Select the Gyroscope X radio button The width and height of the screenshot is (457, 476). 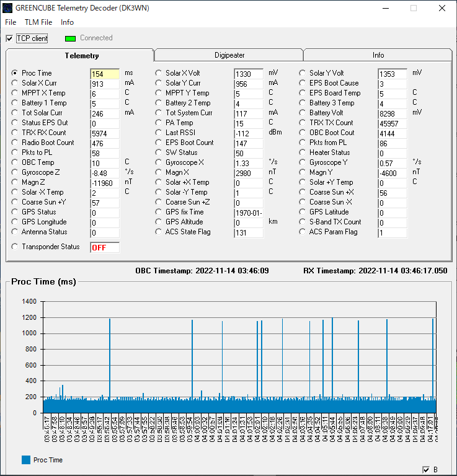point(158,162)
